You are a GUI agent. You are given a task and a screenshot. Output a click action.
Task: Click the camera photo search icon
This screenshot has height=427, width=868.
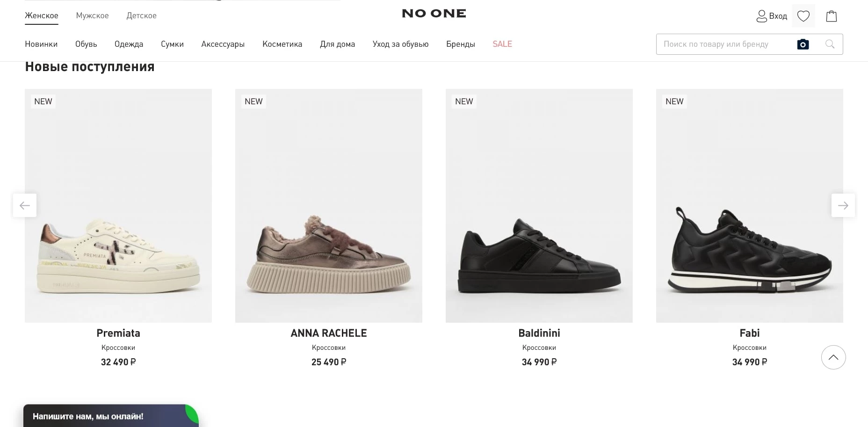point(803,44)
